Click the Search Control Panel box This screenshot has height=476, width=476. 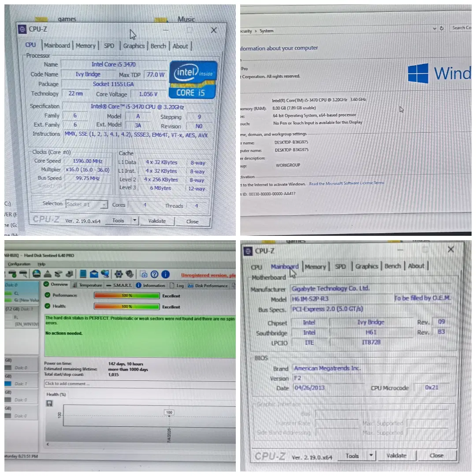461,28
